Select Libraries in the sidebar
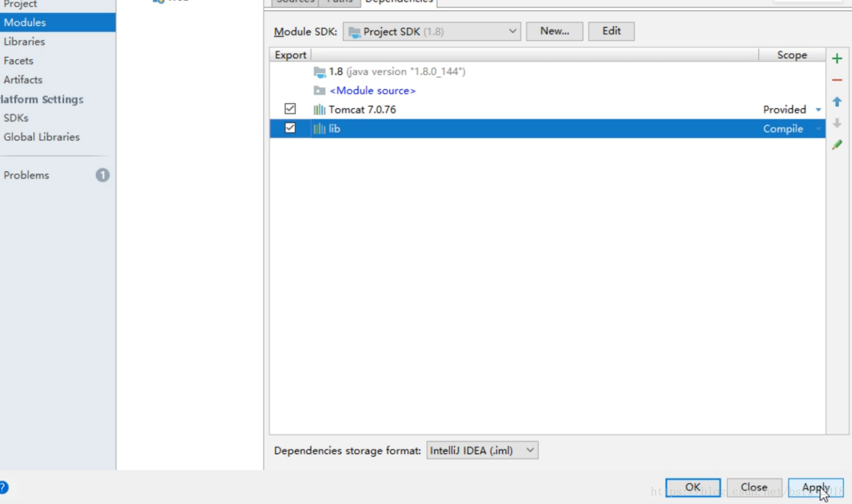 (24, 41)
